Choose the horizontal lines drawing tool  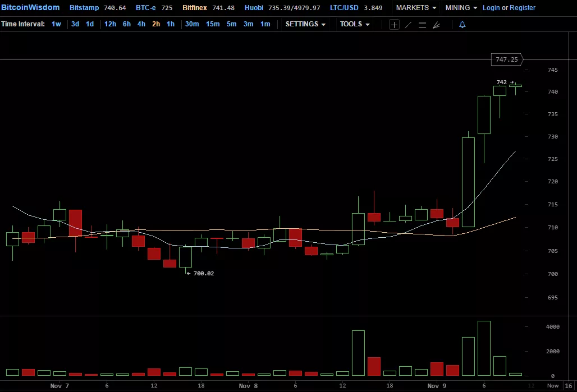[x=422, y=25]
